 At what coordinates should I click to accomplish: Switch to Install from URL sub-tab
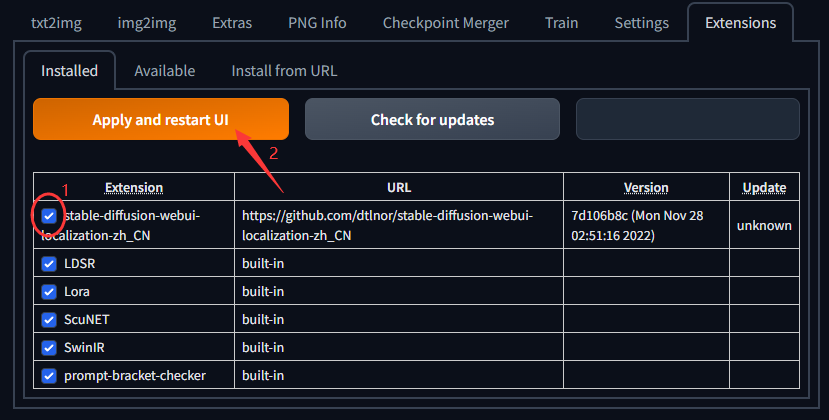[284, 71]
